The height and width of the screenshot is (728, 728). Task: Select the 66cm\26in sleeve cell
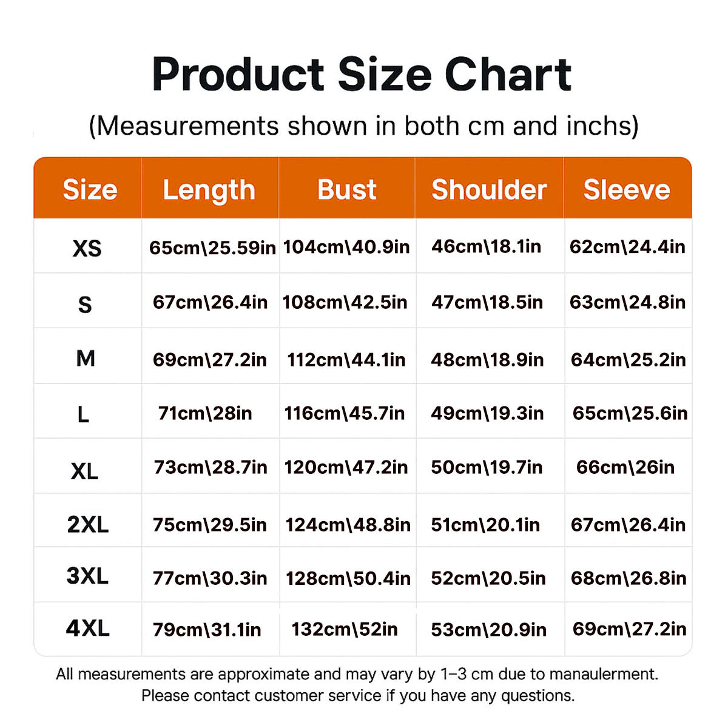(x=625, y=467)
